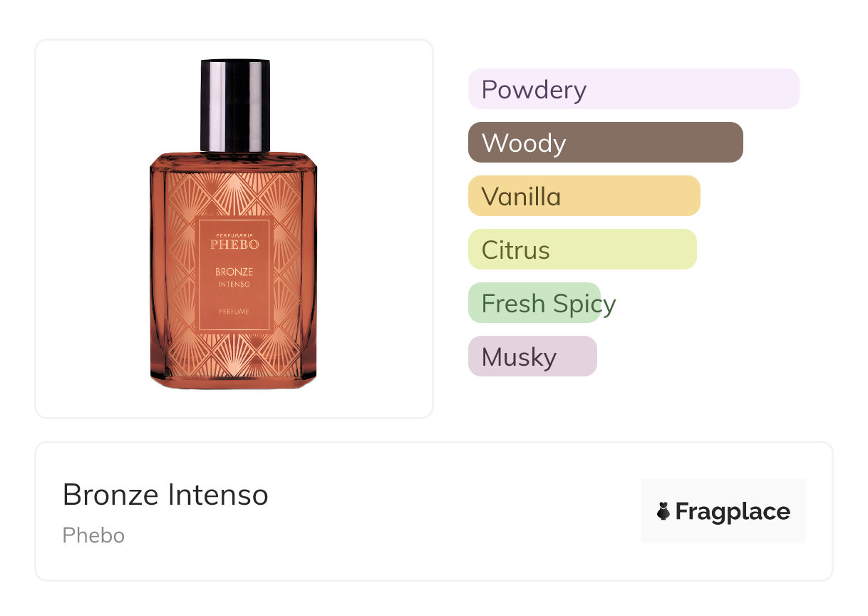Click the bottle's translucent base below the pattern
This screenshot has width=868, height=616.
tap(234, 381)
